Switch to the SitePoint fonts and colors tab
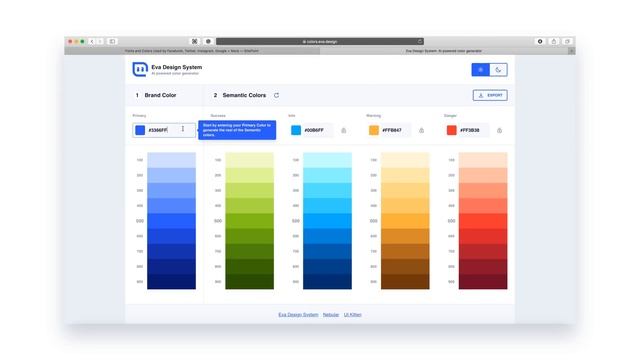Image resolution: width=640 pixels, height=360 pixels. (x=192, y=51)
